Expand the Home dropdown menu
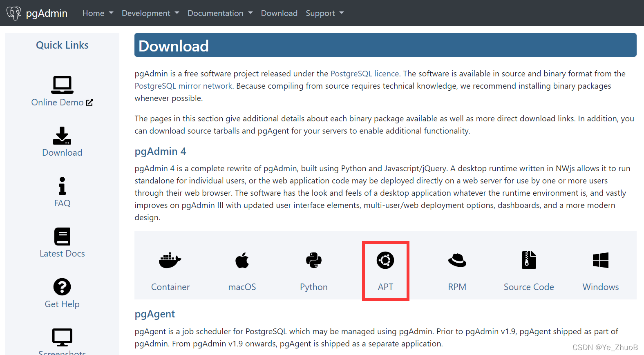Viewport: 644px width, 355px height. coord(98,13)
